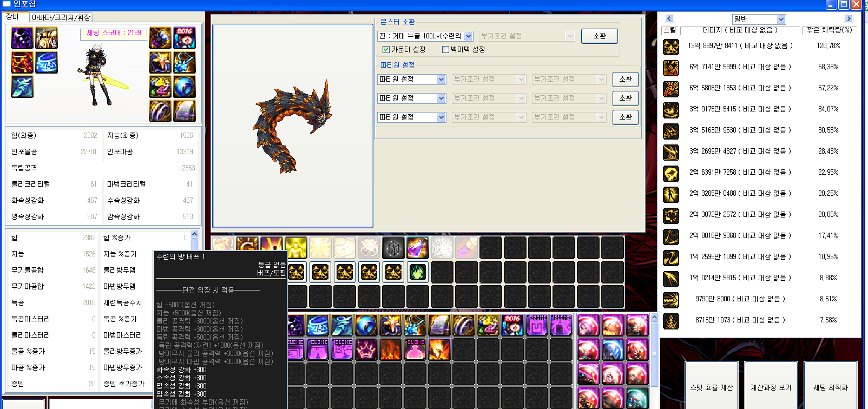The width and height of the screenshot is (868, 409).
Task: Select the equipped dark purple shoulder item icon
Action: coord(22,38)
